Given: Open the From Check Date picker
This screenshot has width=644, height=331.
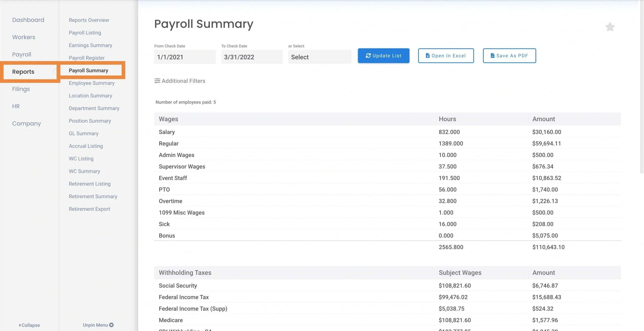Looking at the screenshot, I should (185, 57).
